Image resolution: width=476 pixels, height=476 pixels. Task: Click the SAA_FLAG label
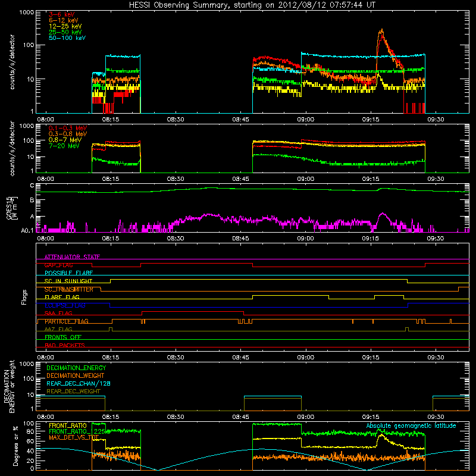58,313
